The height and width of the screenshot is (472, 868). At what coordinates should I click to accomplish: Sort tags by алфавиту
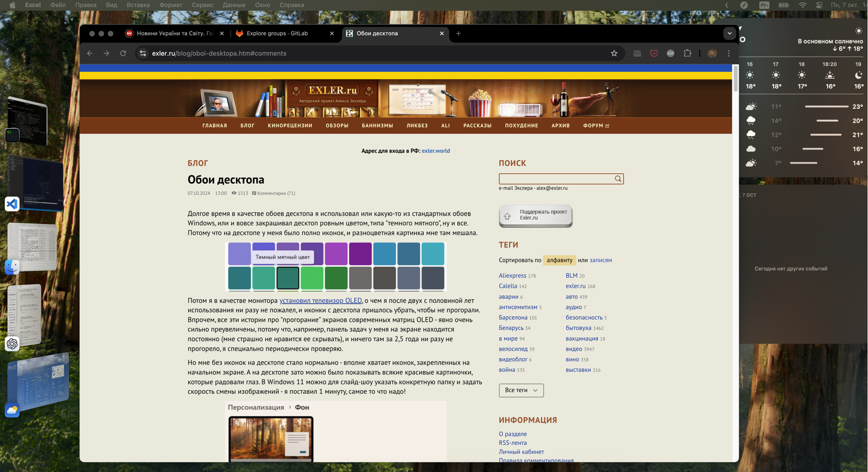559,260
